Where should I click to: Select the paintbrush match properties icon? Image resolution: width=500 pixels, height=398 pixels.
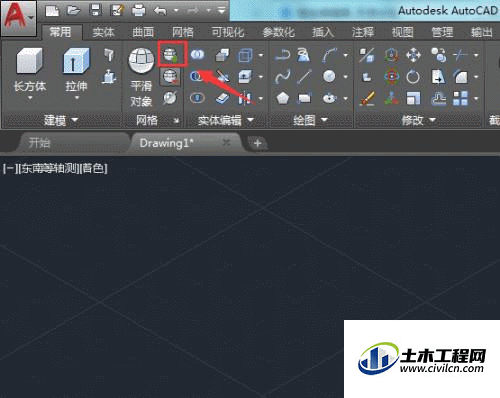(367, 99)
